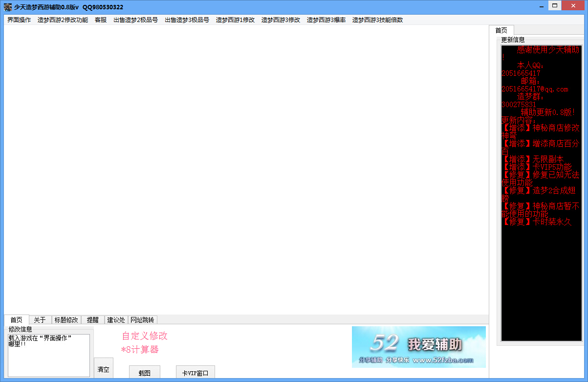Image resolution: width=588 pixels, height=382 pixels.
Task: Open the 造梦西游3修改 menu
Action: coord(281,20)
